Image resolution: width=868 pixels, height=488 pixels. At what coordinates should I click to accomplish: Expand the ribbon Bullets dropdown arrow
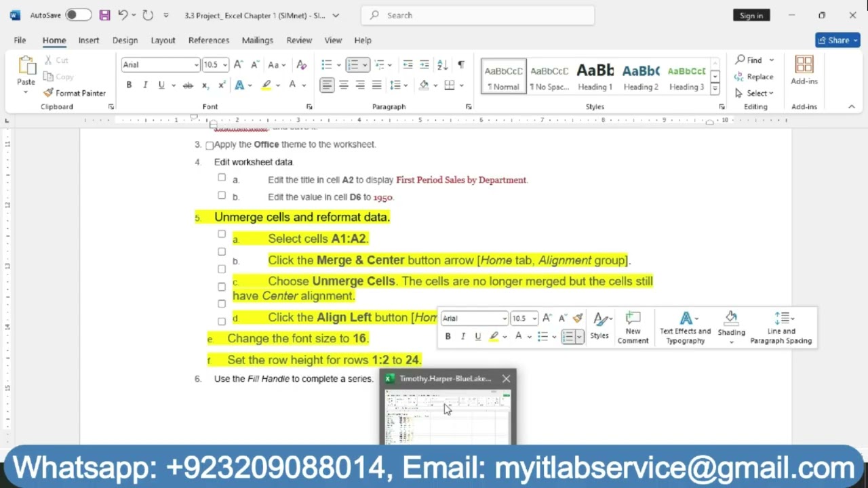(x=338, y=65)
